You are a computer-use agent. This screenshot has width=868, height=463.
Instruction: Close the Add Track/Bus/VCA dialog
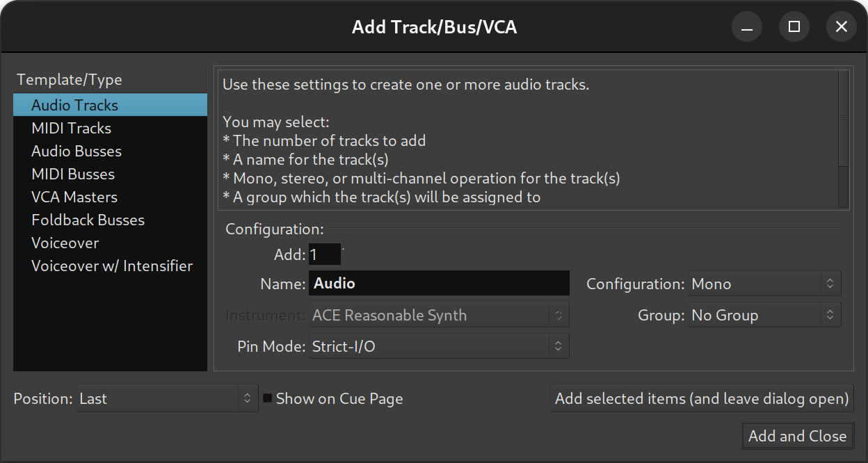(x=842, y=27)
